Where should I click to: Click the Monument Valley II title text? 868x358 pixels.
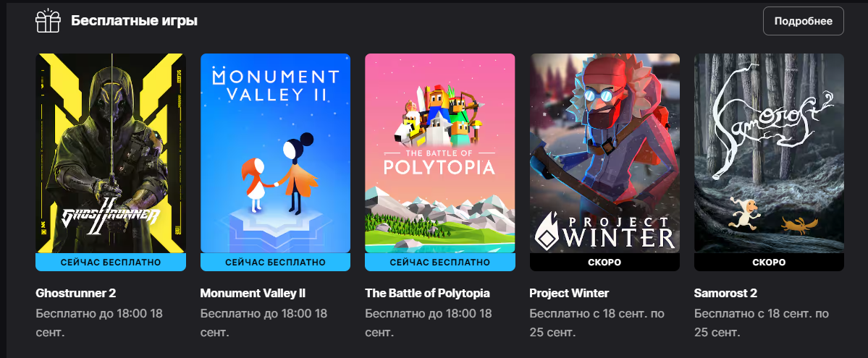253,293
